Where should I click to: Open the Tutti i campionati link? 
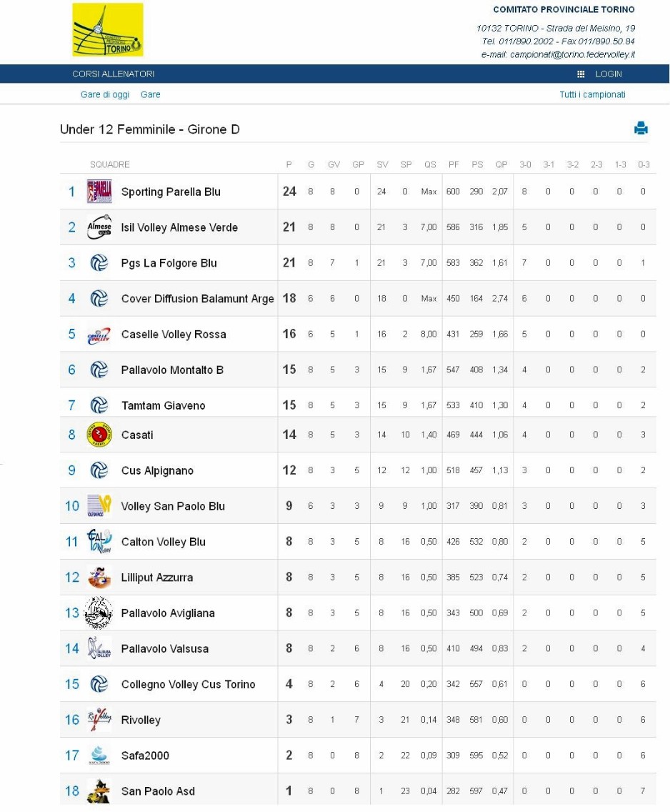pyautogui.click(x=592, y=94)
